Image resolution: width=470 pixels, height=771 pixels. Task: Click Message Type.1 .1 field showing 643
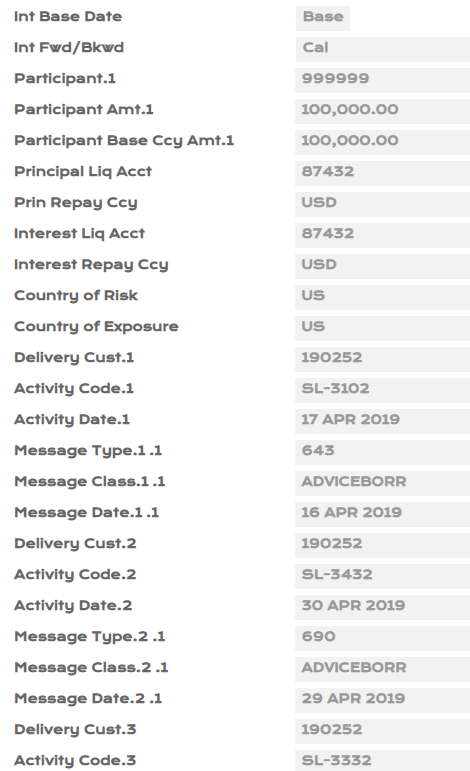[382, 452]
